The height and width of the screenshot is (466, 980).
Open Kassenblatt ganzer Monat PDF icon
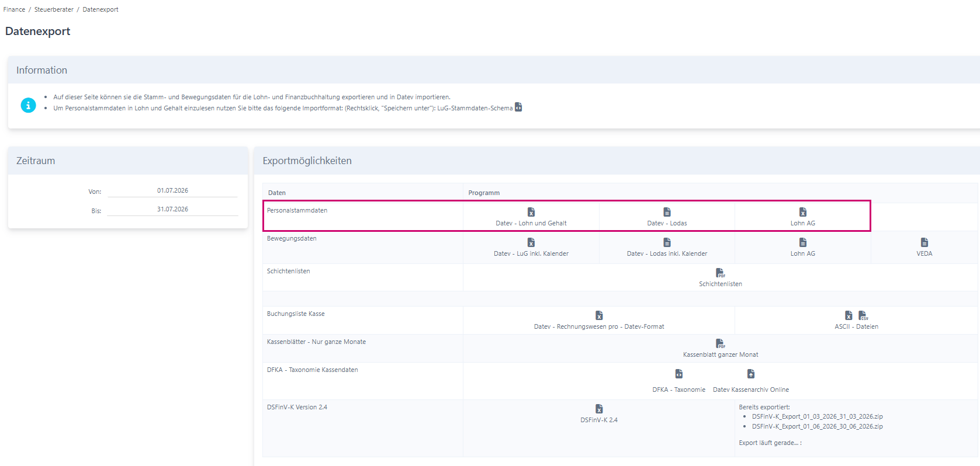(x=721, y=343)
